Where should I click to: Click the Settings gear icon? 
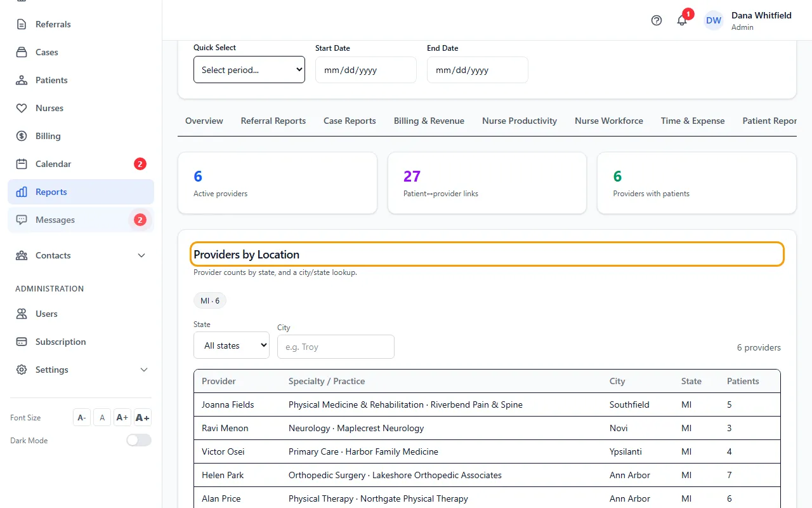click(22, 370)
